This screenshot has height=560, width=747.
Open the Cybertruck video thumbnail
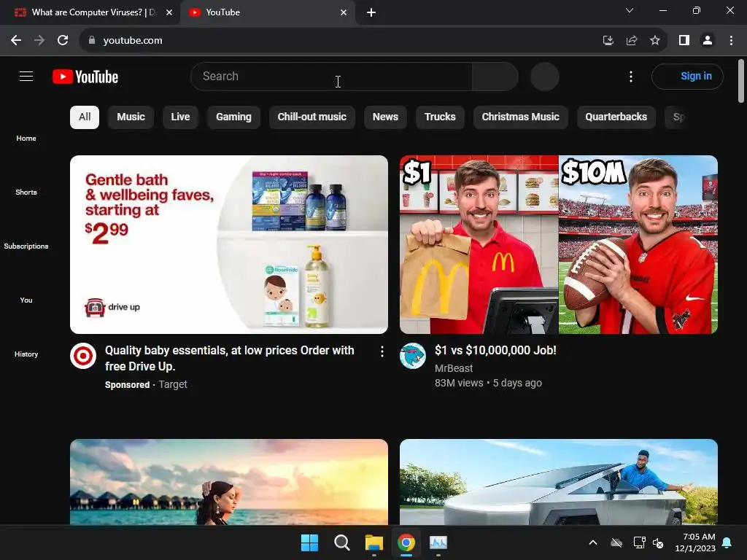559,482
